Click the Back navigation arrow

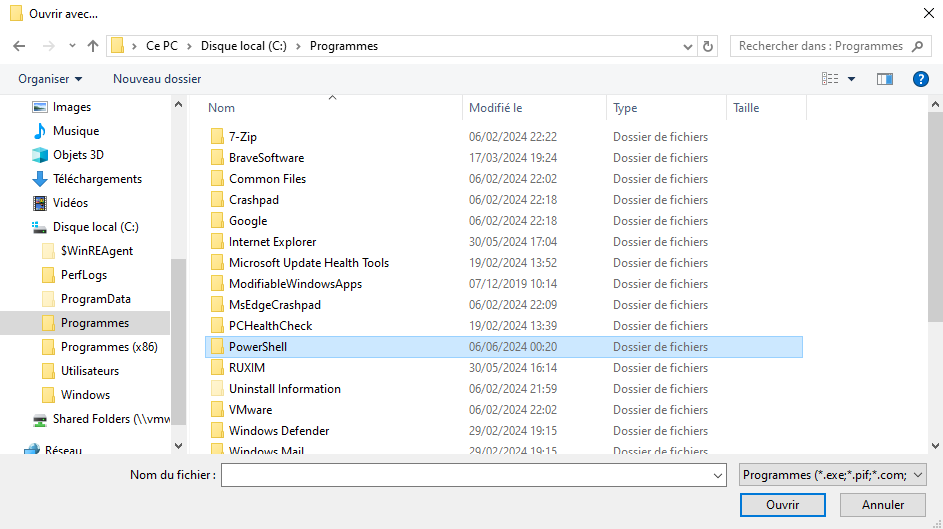point(19,46)
